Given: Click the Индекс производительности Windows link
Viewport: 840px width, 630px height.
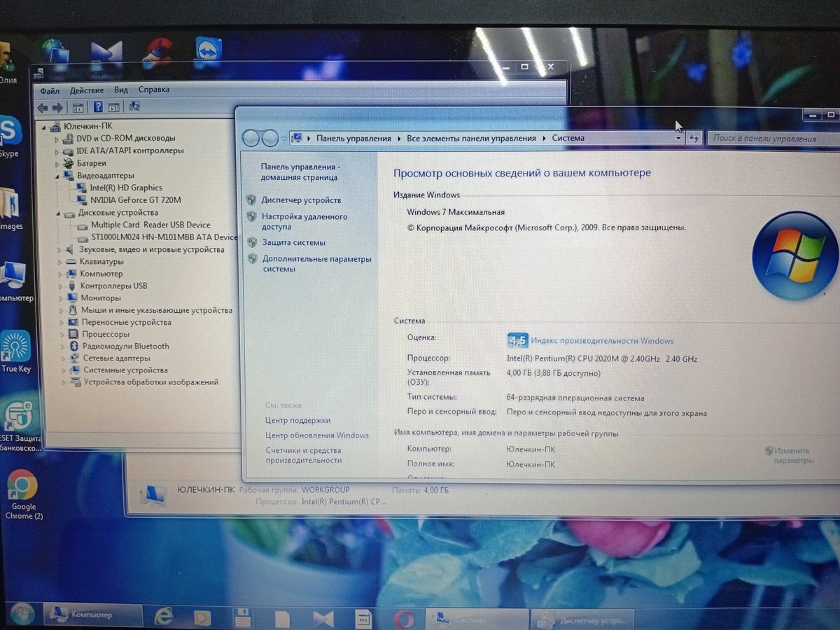Looking at the screenshot, I should (602, 341).
